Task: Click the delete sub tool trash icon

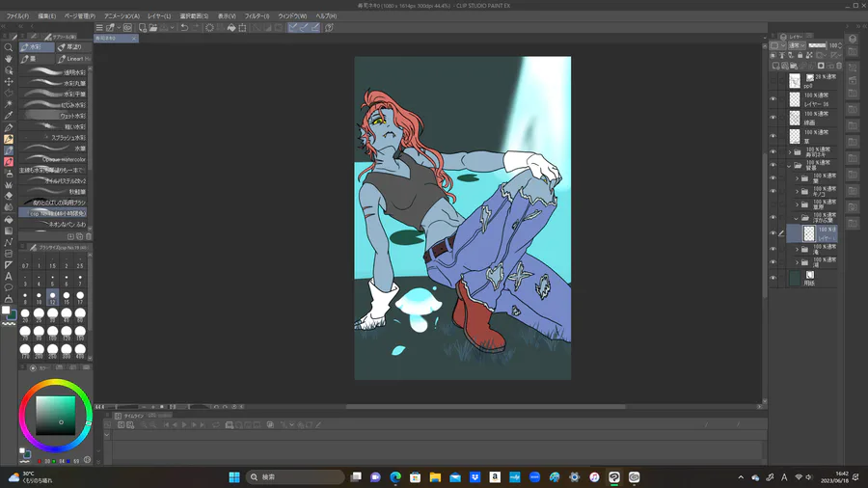Action: (x=89, y=236)
